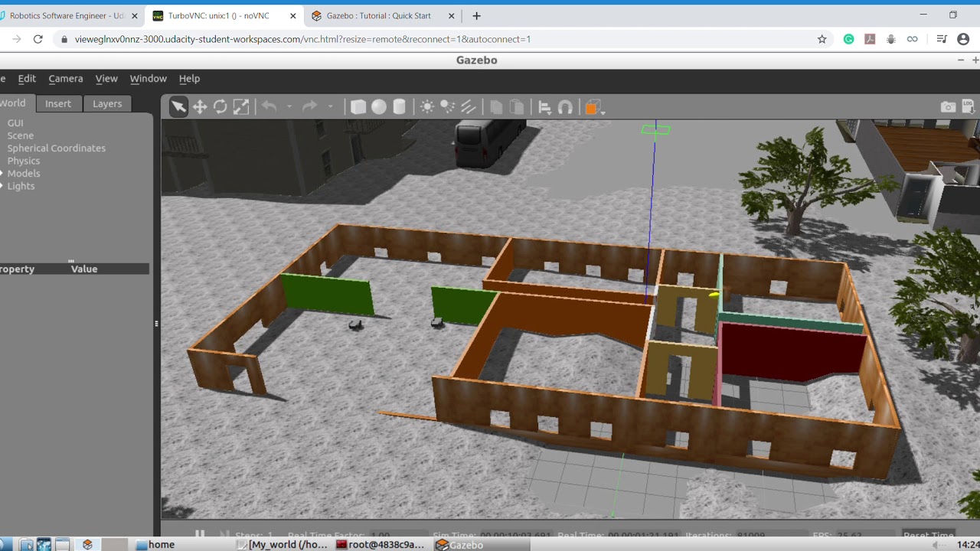Open the Grammarly extension icon
Screen dimensions: 980x551
coord(848,39)
